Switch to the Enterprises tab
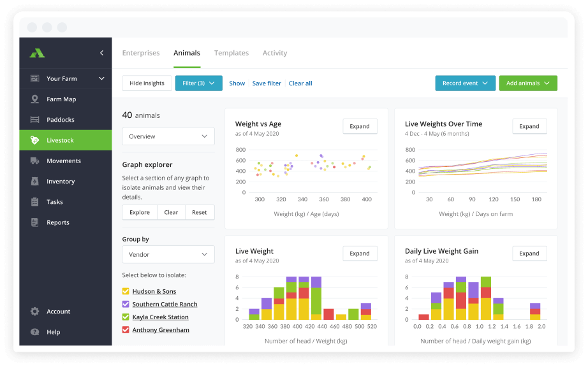 141,54
